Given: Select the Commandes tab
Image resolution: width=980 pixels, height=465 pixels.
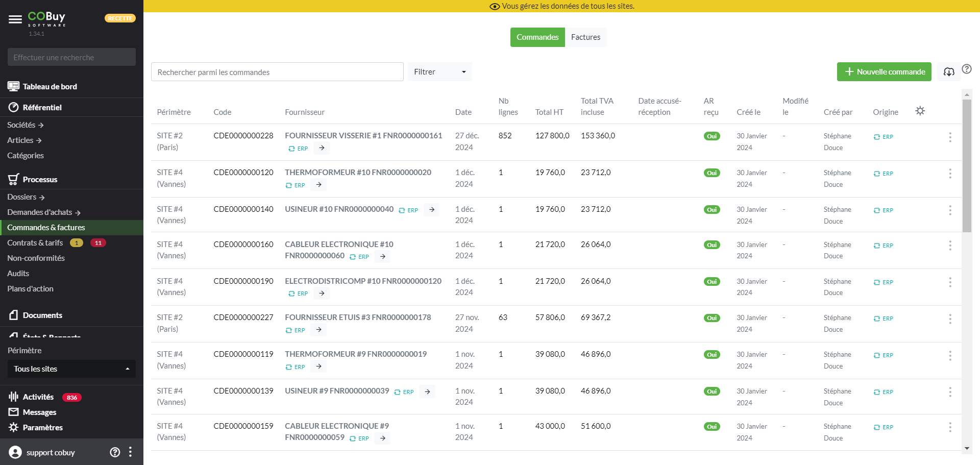Looking at the screenshot, I should (x=537, y=37).
